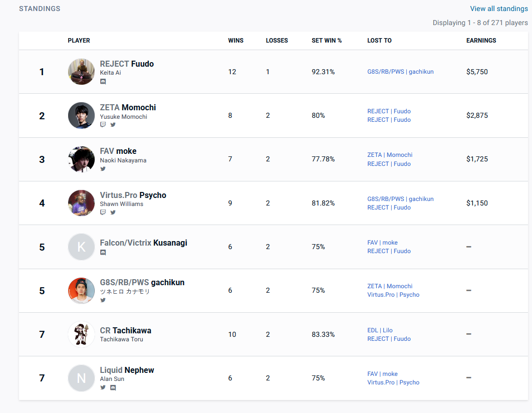Open REJECT | Fuudo link in Kusanagi's row
This screenshot has width=532, height=413.
pyautogui.click(x=389, y=251)
